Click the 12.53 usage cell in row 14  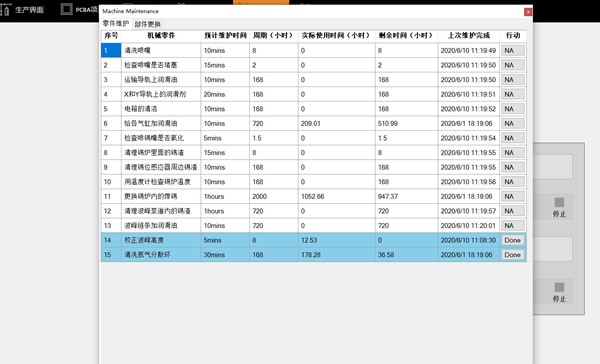click(337, 240)
